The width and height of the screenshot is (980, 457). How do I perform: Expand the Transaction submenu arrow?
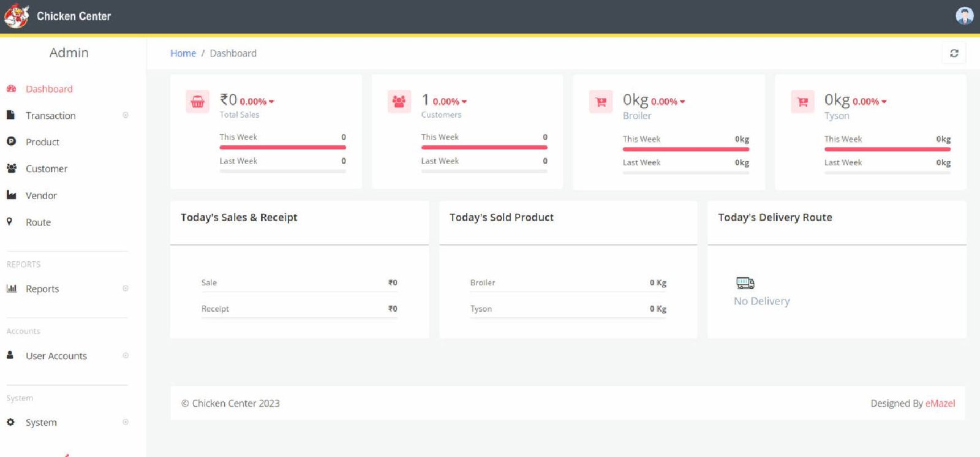click(x=126, y=115)
